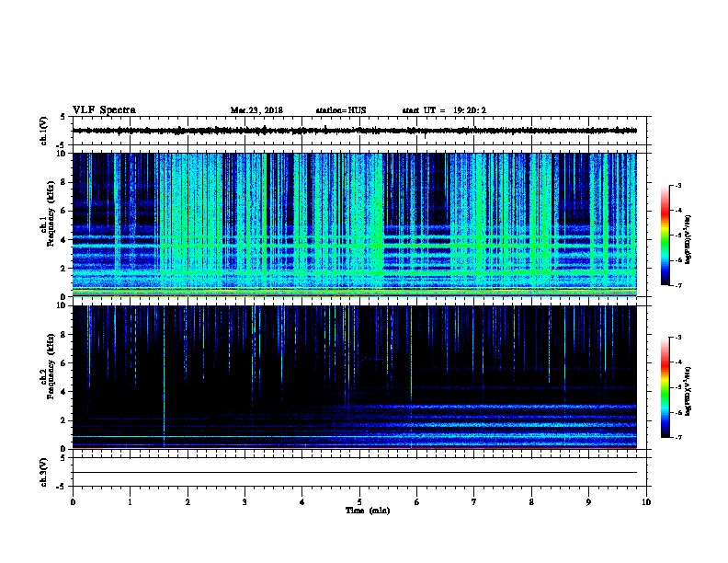
Task: Click the ch.2 spectrogram color scale bar
Action: click(665, 387)
